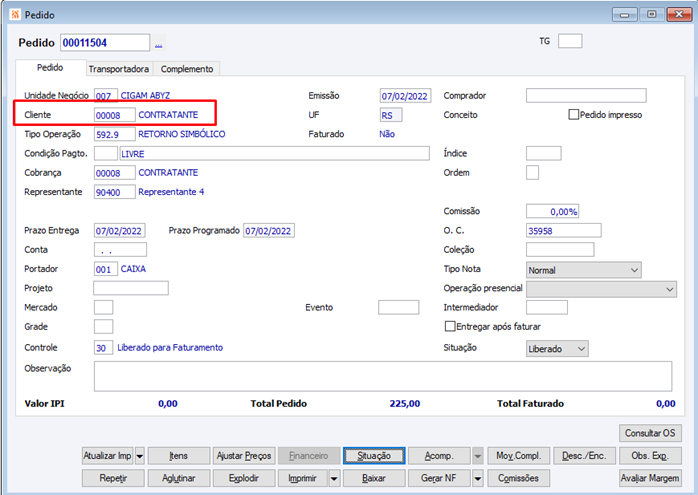The height and width of the screenshot is (495, 698).
Task: Click the Repetir button
Action: coord(113,479)
